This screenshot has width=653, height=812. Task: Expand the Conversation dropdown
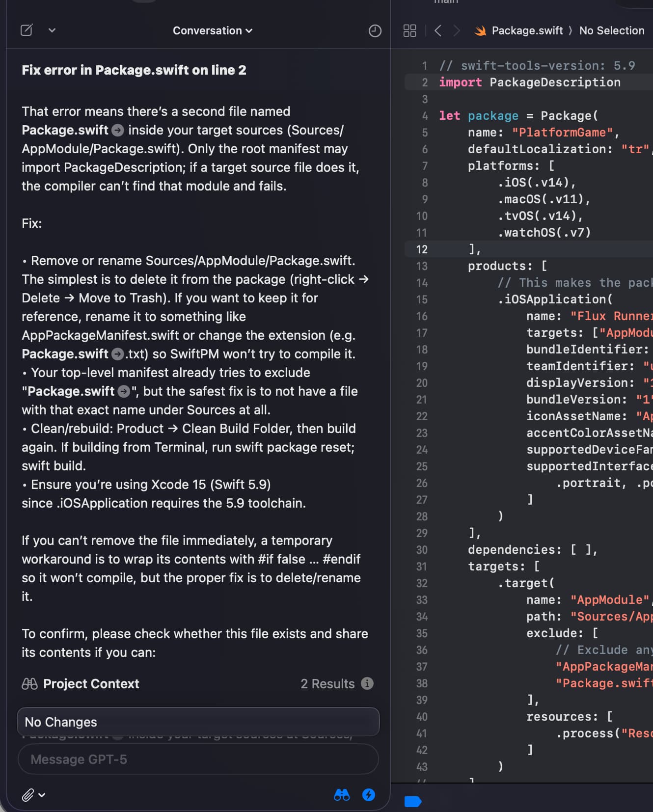(212, 31)
